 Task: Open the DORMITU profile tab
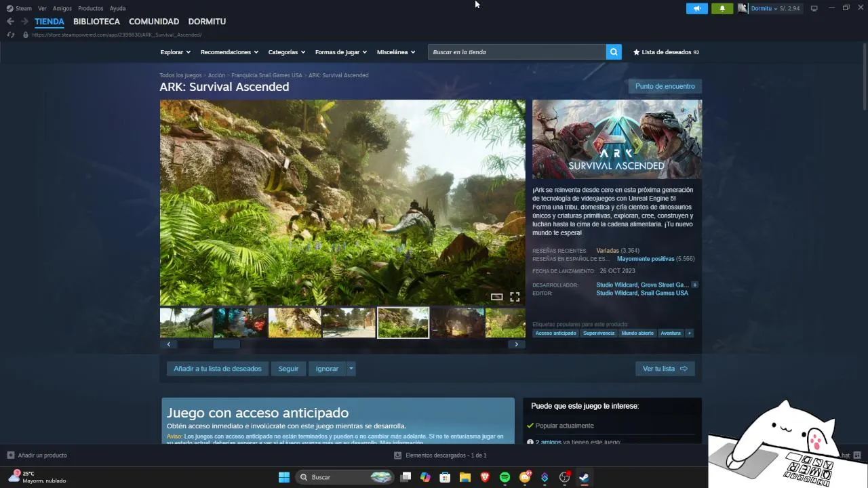pos(207,22)
